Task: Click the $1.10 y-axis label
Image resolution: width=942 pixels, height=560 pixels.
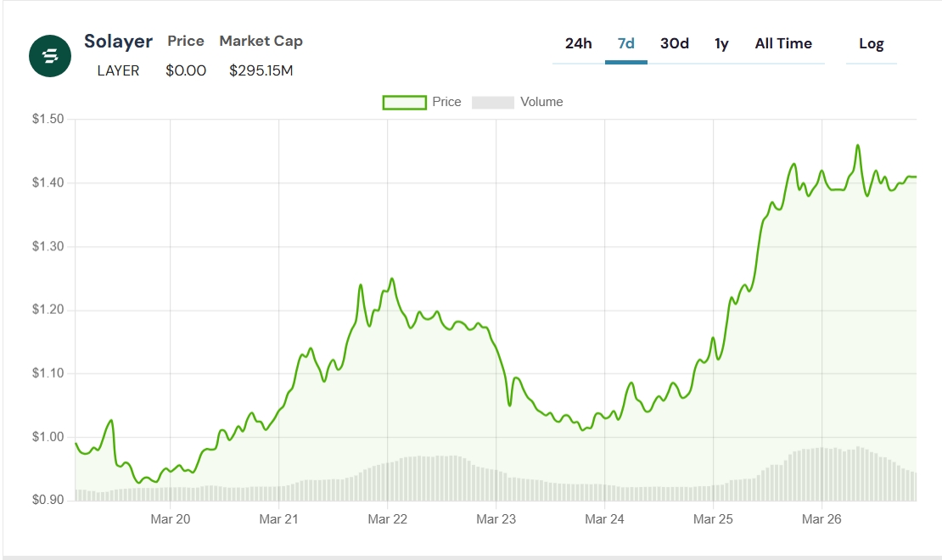Action: pos(48,373)
